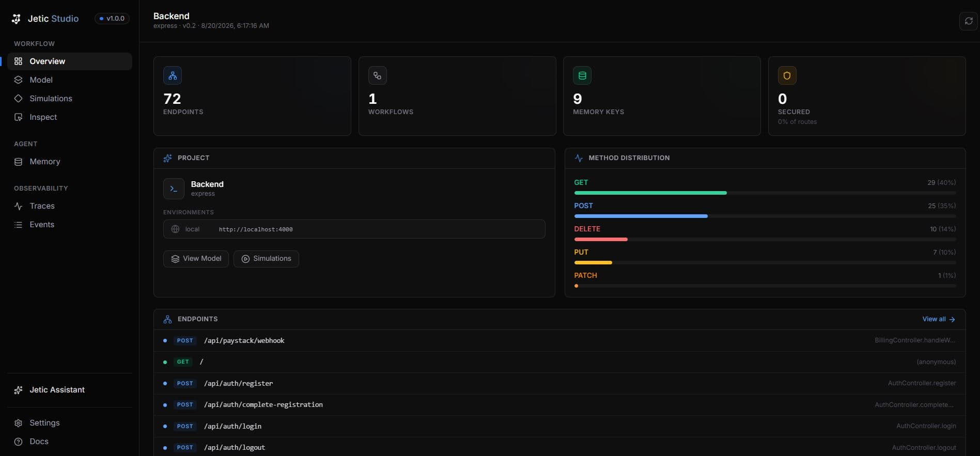980x456 pixels.
Task: Click the red DELETE distribution bar
Action: pyautogui.click(x=601, y=240)
